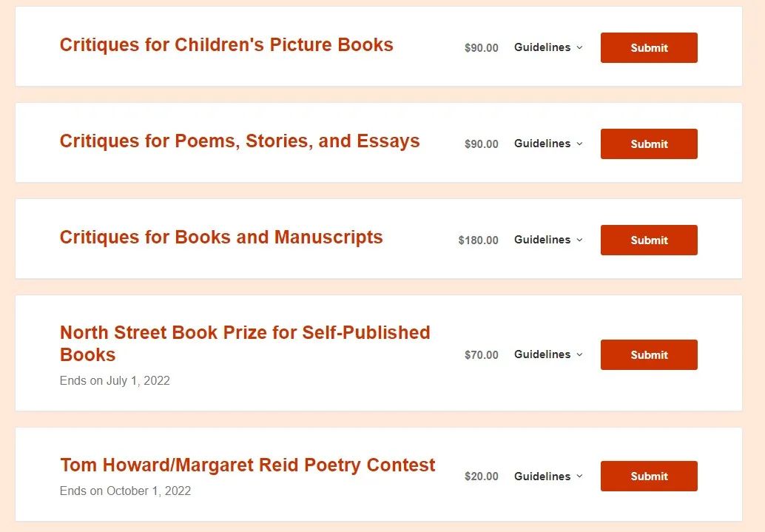The height and width of the screenshot is (532, 765).
Task: Expand Guidelines for Children's Picture Books critiques
Action: pyautogui.click(x=548, y=47)
